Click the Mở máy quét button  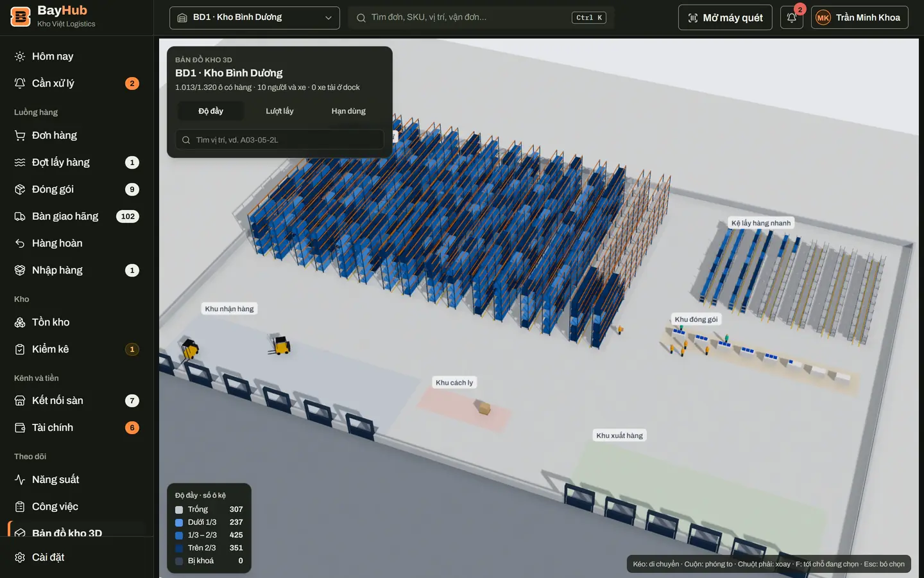pyautogui.click(x=725, y=18)
